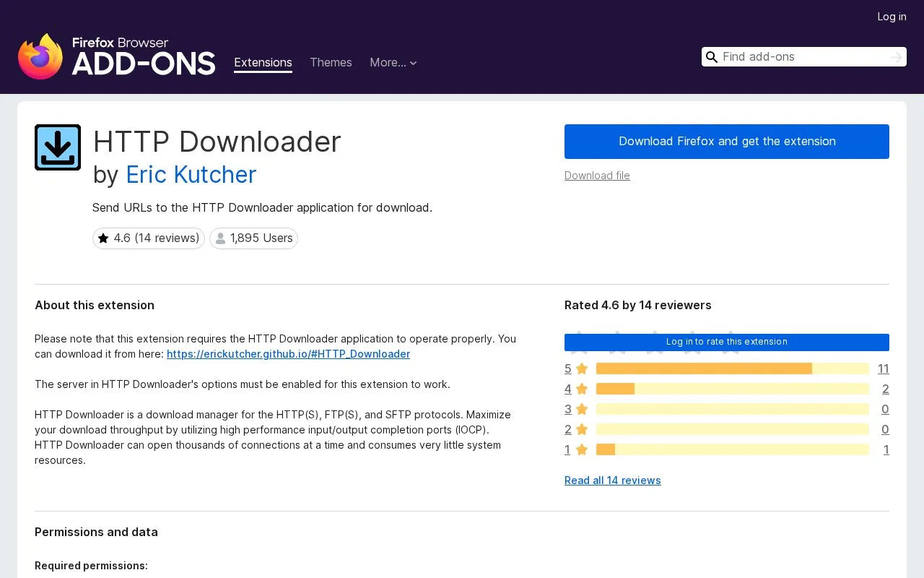Click the Required permissions label
Image resolution: width=924 pixels, height=578 pixels.
coord(91,566)
